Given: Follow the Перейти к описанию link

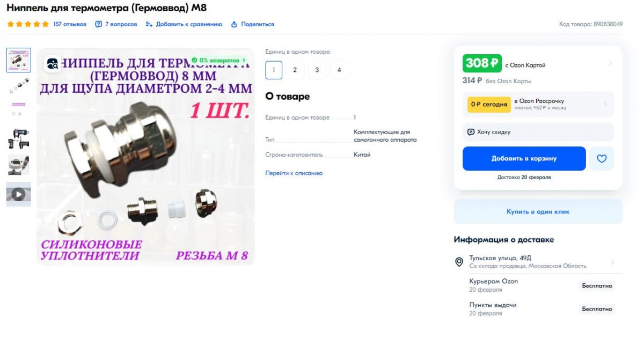Looking at the screenshot, I should (x=294, y=173).
